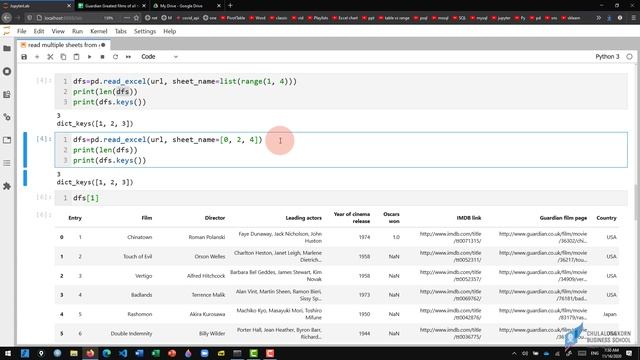
Task: Open the file browser sidebar panel
Action: point(7,49)
